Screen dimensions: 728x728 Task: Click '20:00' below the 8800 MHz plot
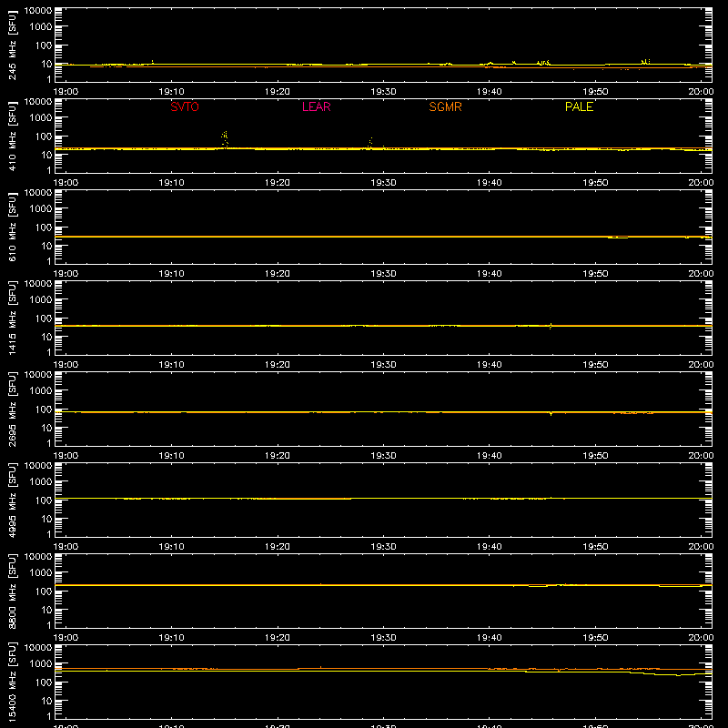[x=701, y=638]
